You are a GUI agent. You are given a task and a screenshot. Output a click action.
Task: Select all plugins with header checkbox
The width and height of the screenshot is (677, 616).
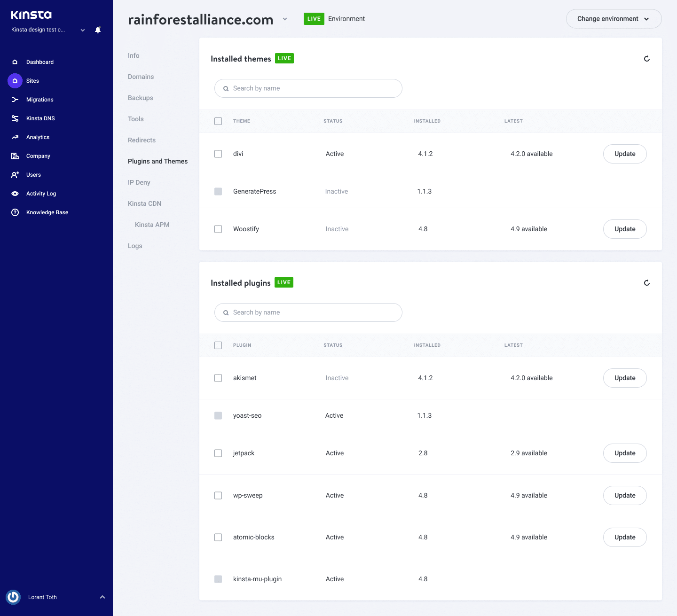click(x=218, y=345)
